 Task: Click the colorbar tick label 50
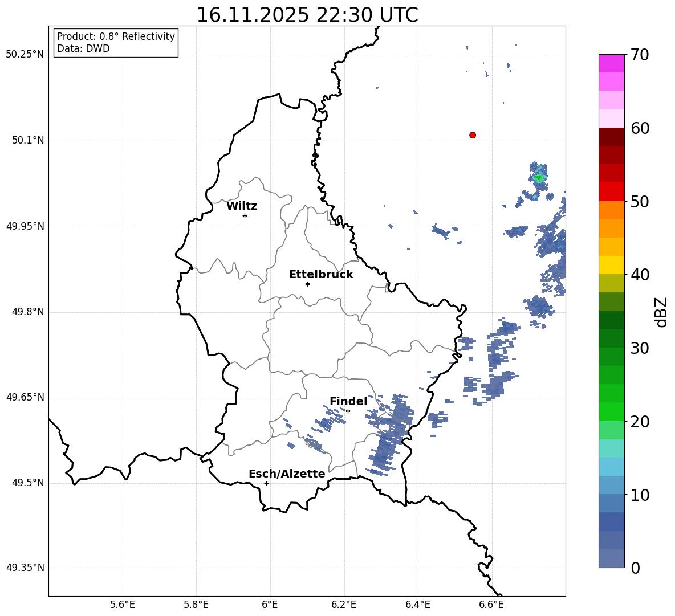[x=640, y=202]
